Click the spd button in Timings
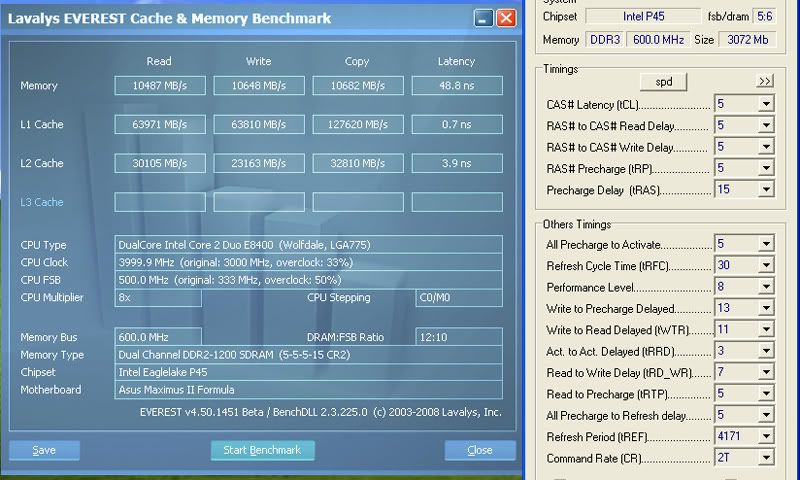Image resolution: width=800 pixels, height=480 pixels. tap(663, 82)
